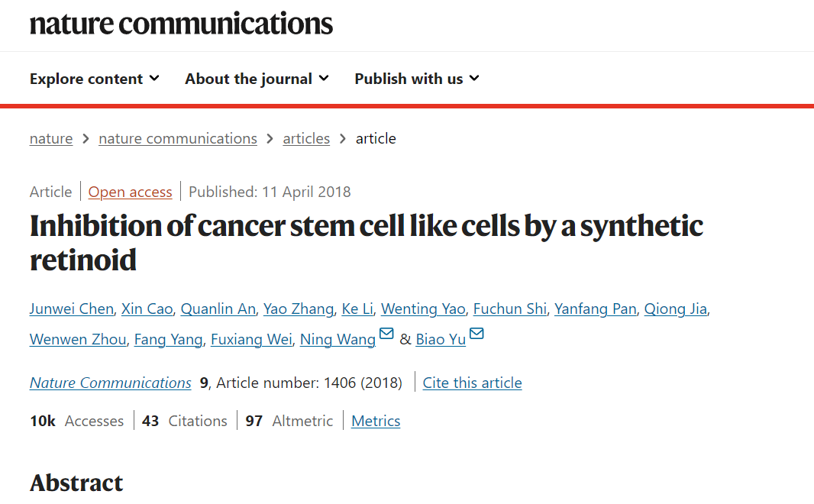Click the Open access link
This screenshot has height=504, width=814.
(x=130, y=192)
